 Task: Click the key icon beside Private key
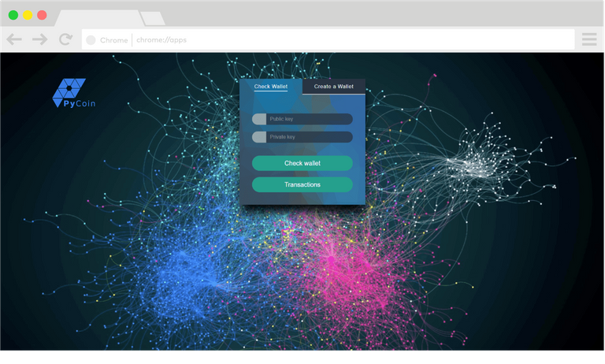point(259,137)
